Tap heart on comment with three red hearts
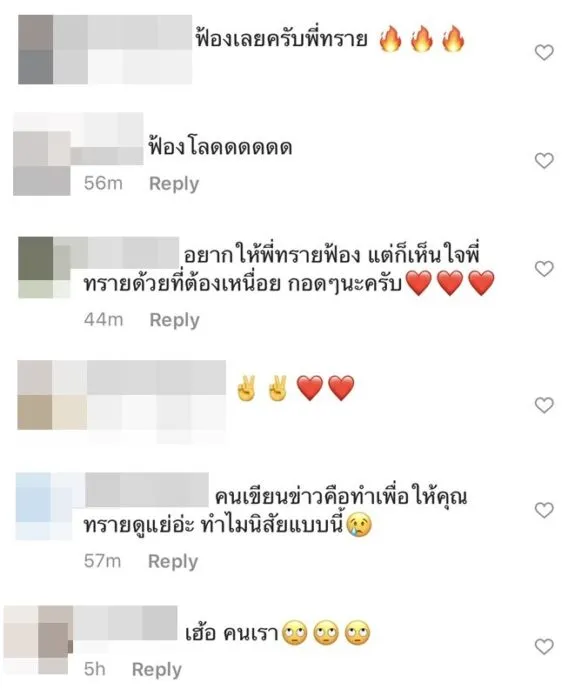This screenshot has width=588, height=696. 544,269
